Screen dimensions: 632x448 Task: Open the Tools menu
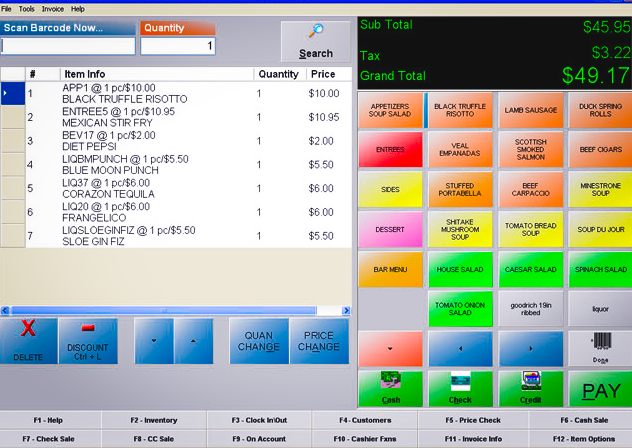(x=27, y=9)
